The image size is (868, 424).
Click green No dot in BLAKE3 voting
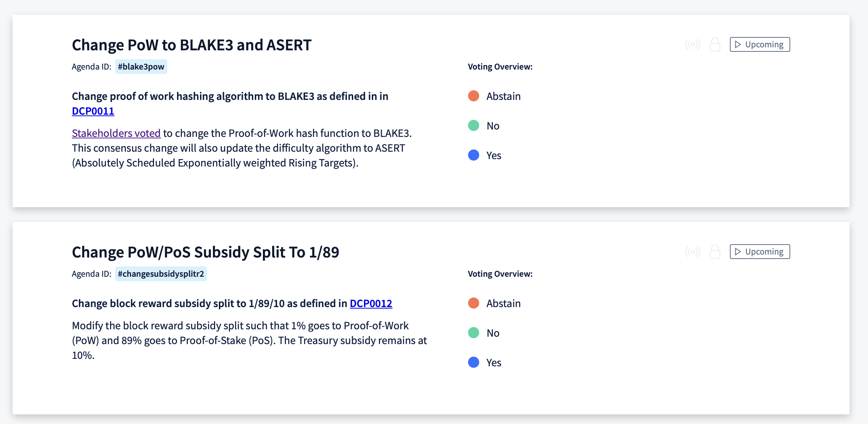(x=474, y=125)
